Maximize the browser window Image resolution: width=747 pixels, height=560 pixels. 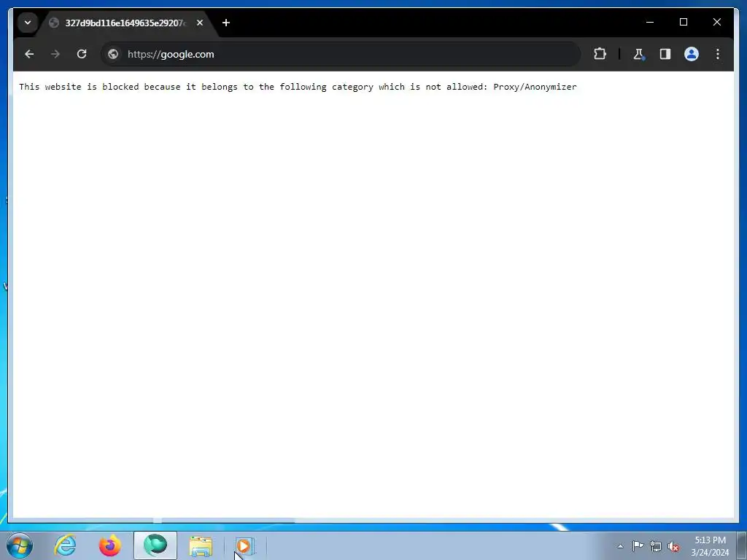[x=683, y=22]
